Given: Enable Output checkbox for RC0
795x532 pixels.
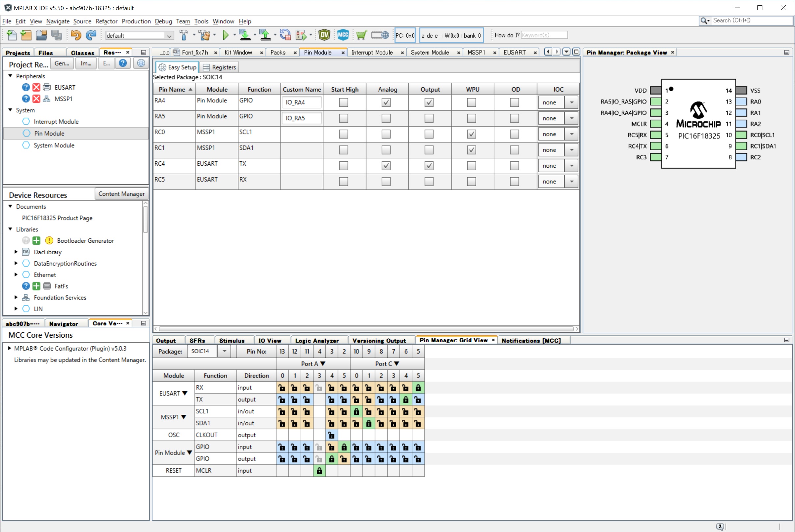Looking at the screenshot, I should coord(429,134).
